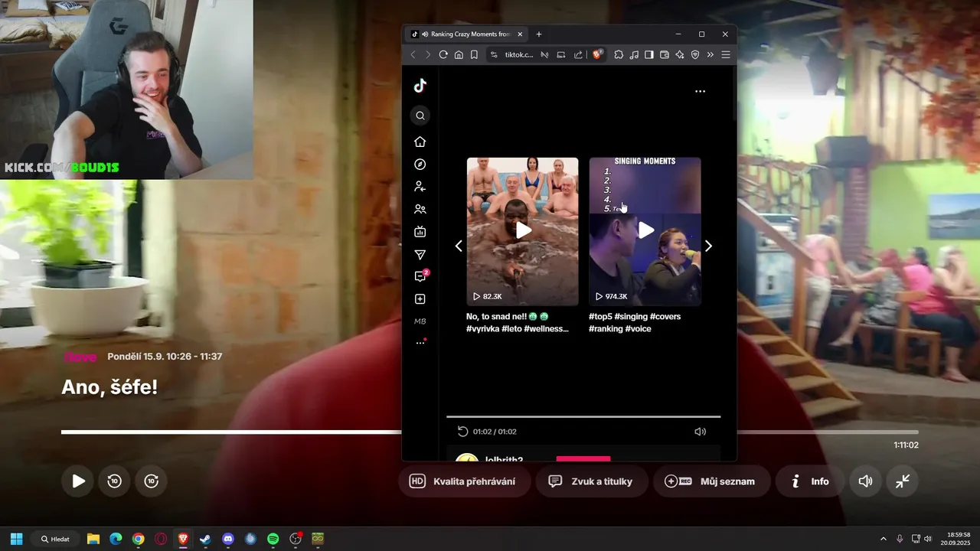This screenshot has height=551, width=980.
Task: Show hidden system tray icons
Action: [x=883, y=539]
